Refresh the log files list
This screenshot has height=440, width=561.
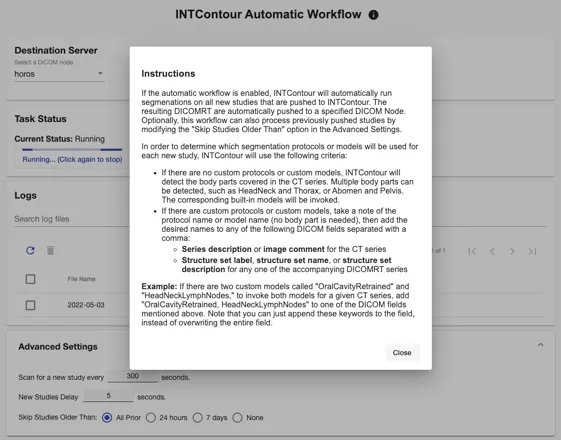pos(30,250)
